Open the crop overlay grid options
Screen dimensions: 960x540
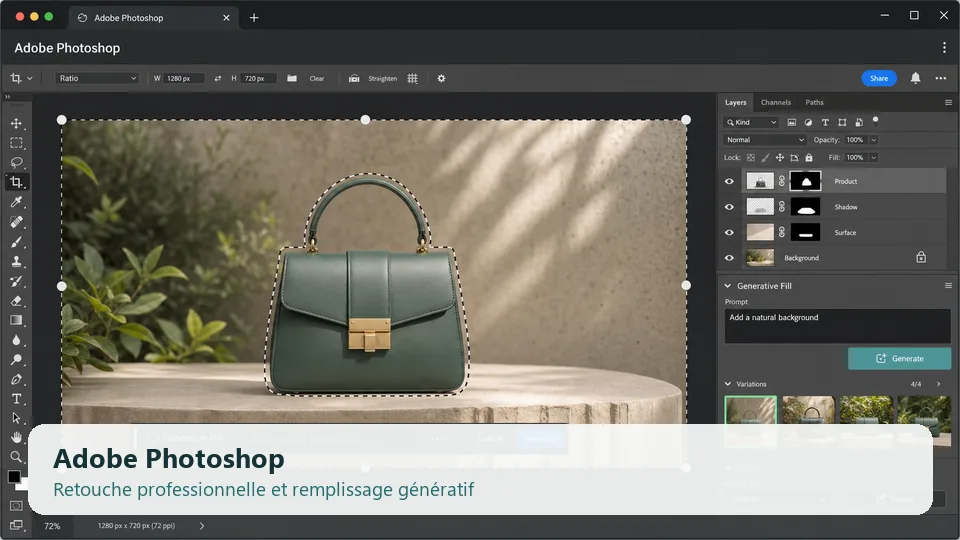coord(413,78)
